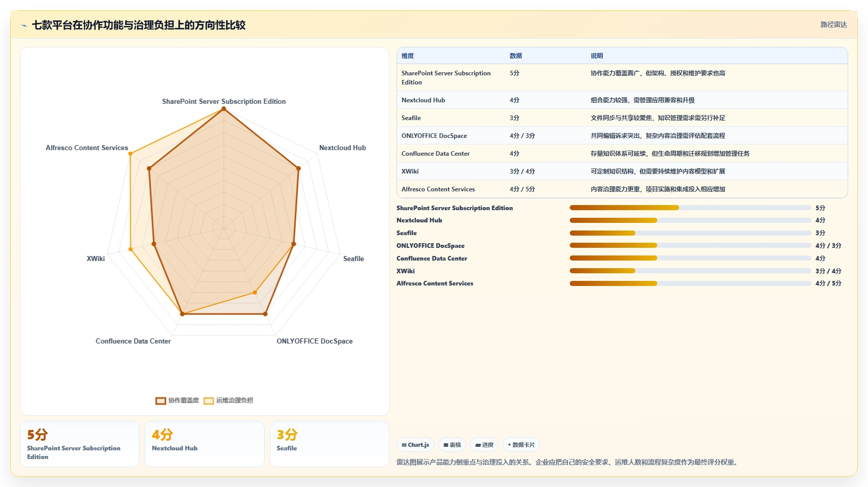Toggle the 协作覆盖度 legend item

(x=177, y=400)
